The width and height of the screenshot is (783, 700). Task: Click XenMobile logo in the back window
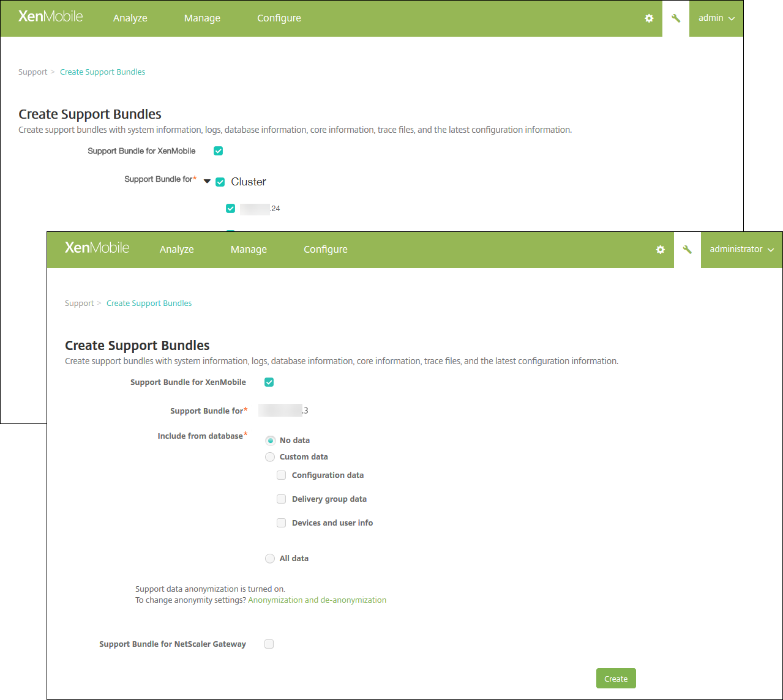50,17
